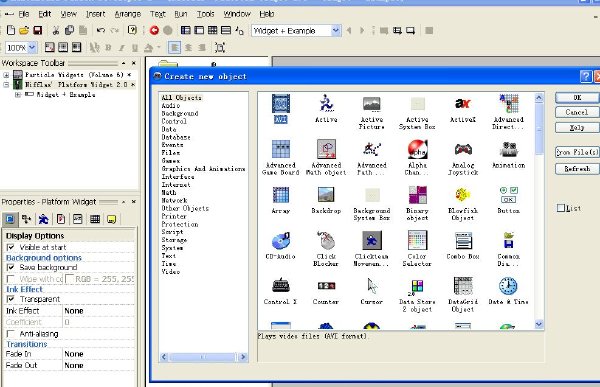Collapse the Platform Widget 2.0 tree node
The width and height of the screenshot is (600, 387).
[x=6, y=85]
